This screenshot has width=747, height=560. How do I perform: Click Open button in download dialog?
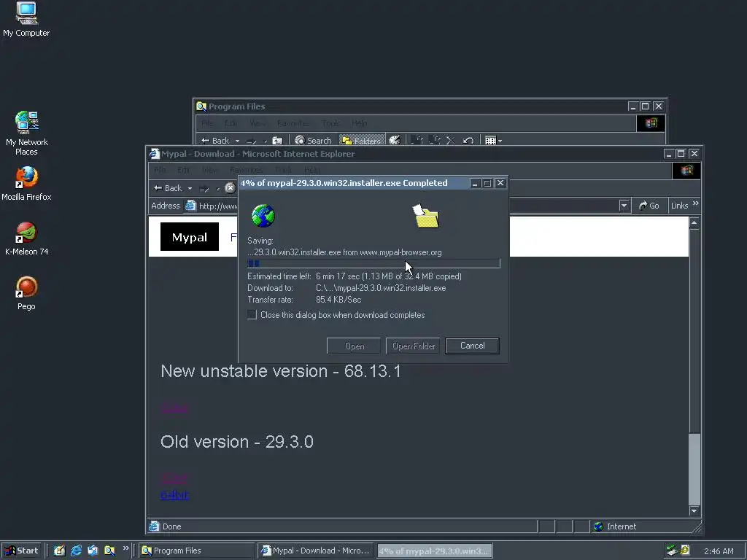[x=354, y=346]
